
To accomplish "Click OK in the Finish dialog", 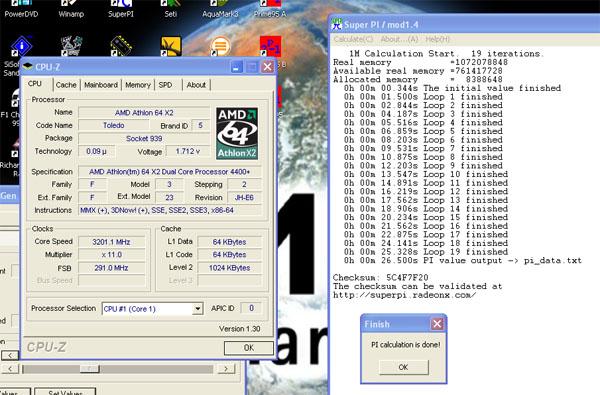I will click(403, 367).
